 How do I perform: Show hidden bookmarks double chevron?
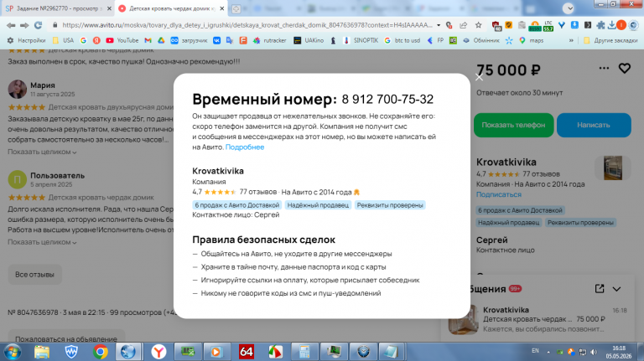click(571, 40)
